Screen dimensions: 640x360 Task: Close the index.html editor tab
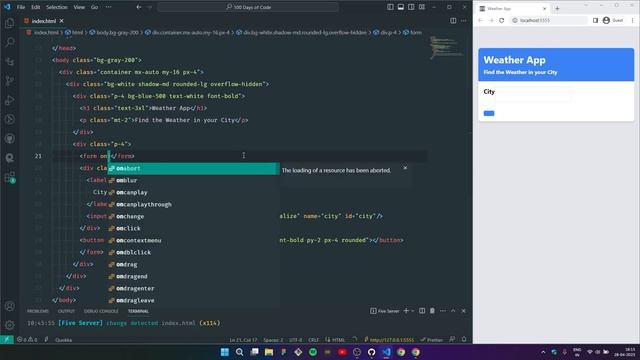click(62, 21)
